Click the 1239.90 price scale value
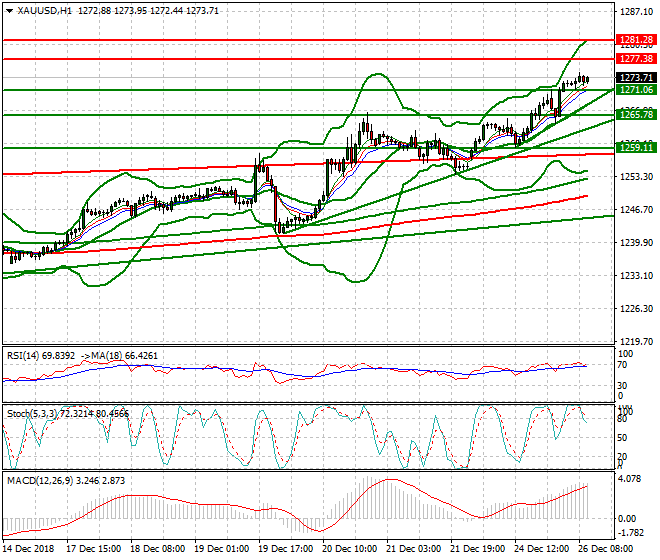This screenshot has width=660, height=560. [x=637, y=243]
